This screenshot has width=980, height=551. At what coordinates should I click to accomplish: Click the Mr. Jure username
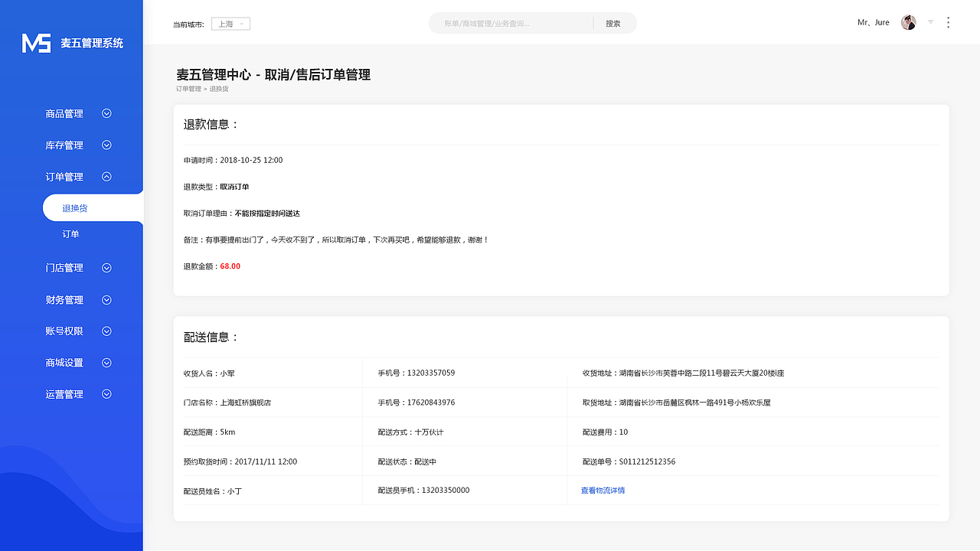point(874,23)
